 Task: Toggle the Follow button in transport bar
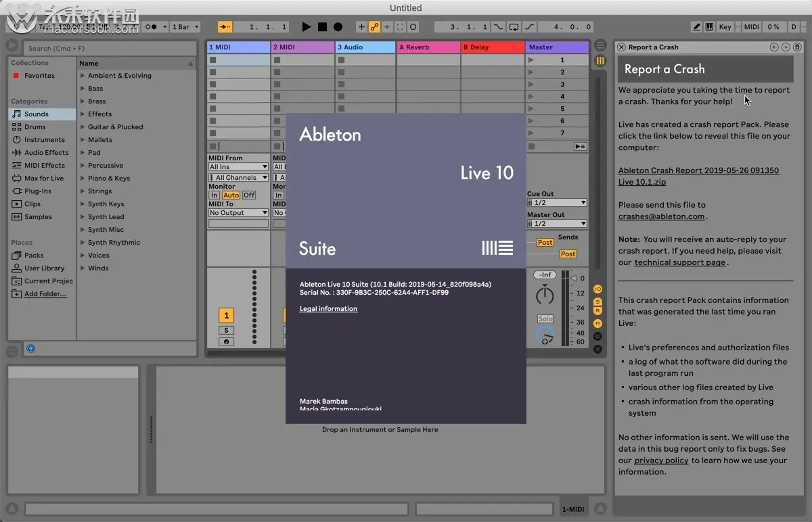click(225, 27)
